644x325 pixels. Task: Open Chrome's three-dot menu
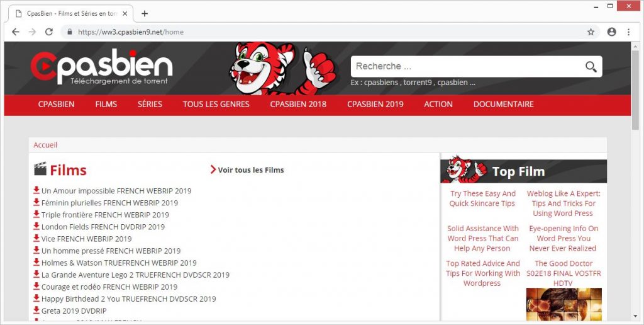pyautogui.click(x=628, y=32)
